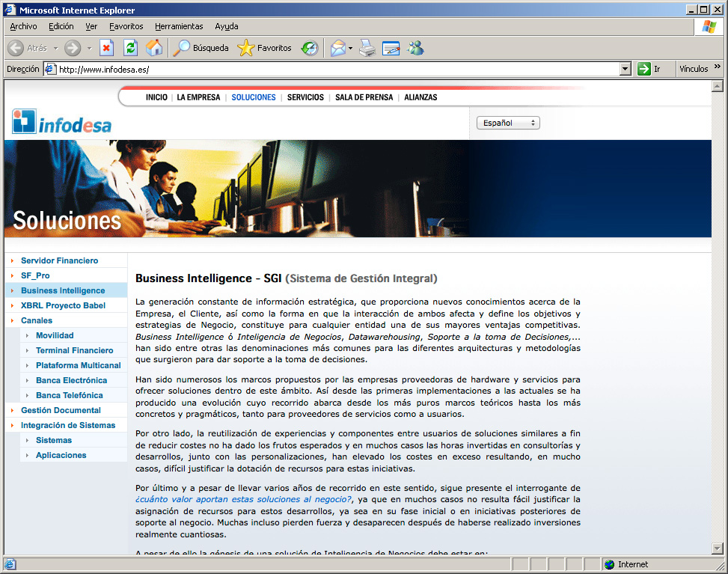Click the Búsqueda search toolbar button

(x=201, y=48)
